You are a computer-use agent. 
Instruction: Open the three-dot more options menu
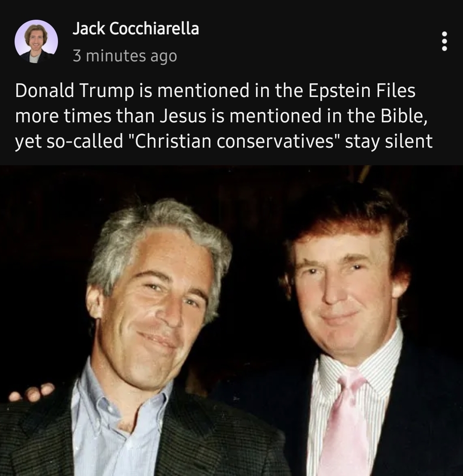444,41
